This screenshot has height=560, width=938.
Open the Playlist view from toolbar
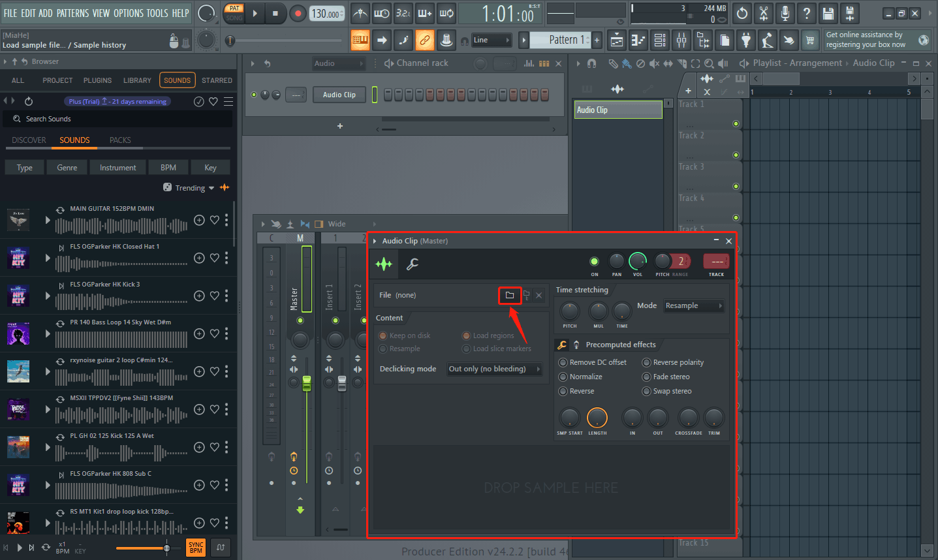(617, 40)
